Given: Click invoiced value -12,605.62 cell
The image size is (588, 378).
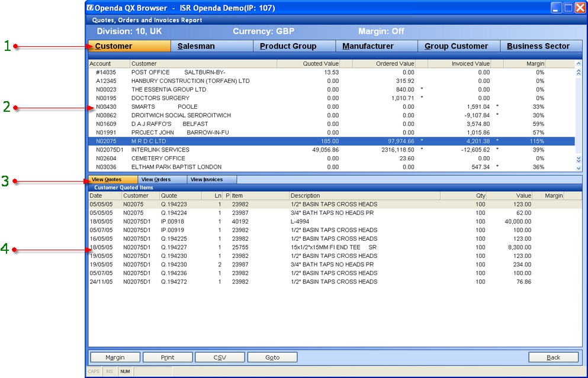Looking at the screenshot, I should (475, 150).
